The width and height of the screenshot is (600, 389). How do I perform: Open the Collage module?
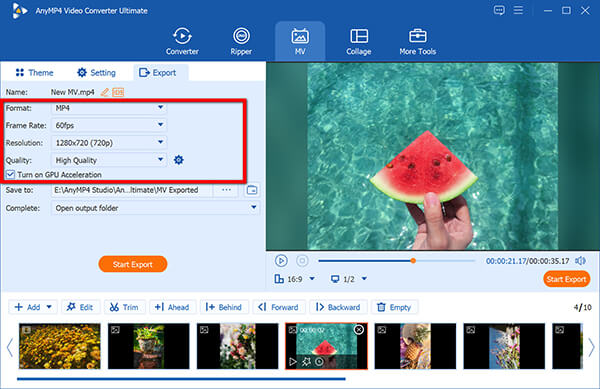(x=359, y=41)
